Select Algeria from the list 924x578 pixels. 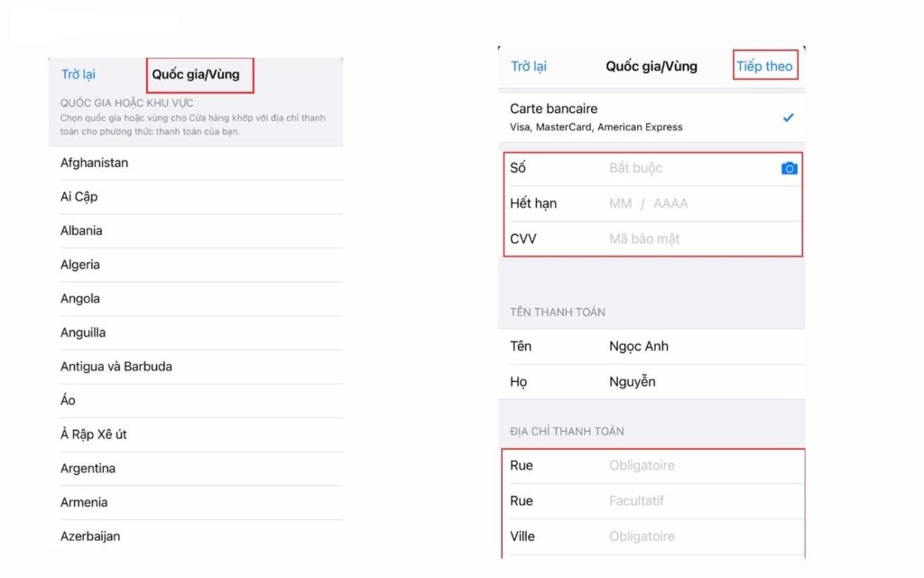coord(80,265)
